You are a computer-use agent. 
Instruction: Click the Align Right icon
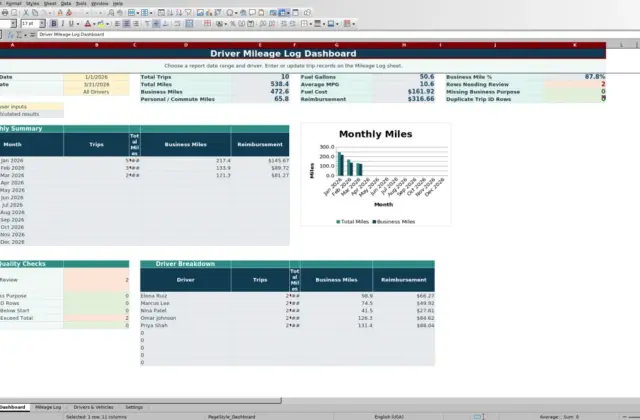tap(136, 24)
